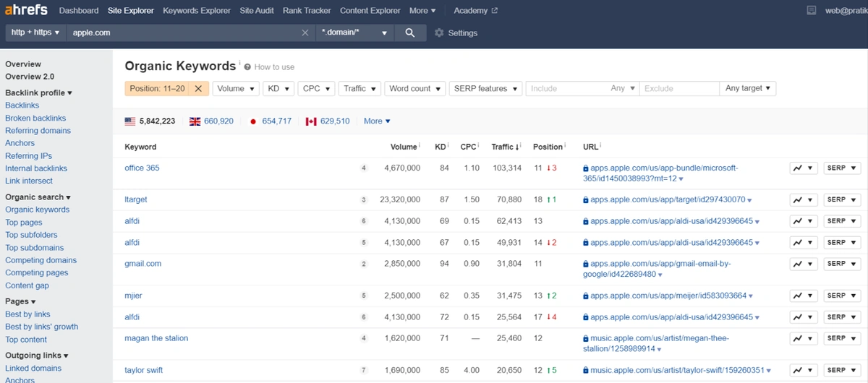Image resolution: width=868 pixels, height=383 pixels.
Task: Open Settings via the gear icon
Action: tap(456, 33)
